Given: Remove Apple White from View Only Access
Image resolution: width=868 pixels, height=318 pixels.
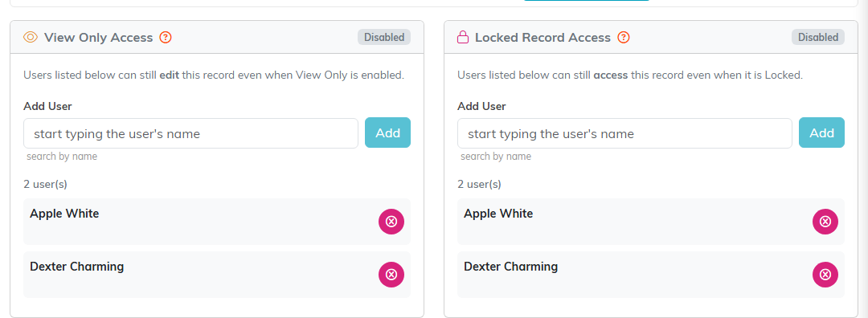Looking at the screenshot, I should coord(391,222).
